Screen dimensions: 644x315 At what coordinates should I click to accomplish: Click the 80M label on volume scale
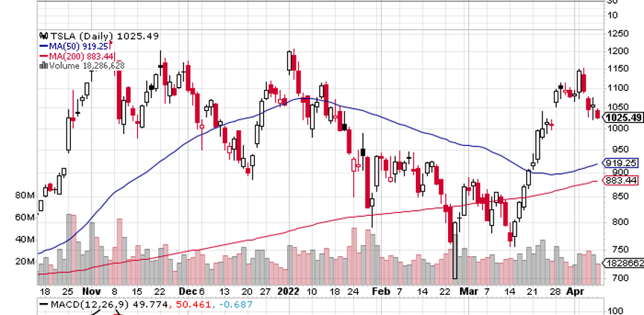click(25, 196)
